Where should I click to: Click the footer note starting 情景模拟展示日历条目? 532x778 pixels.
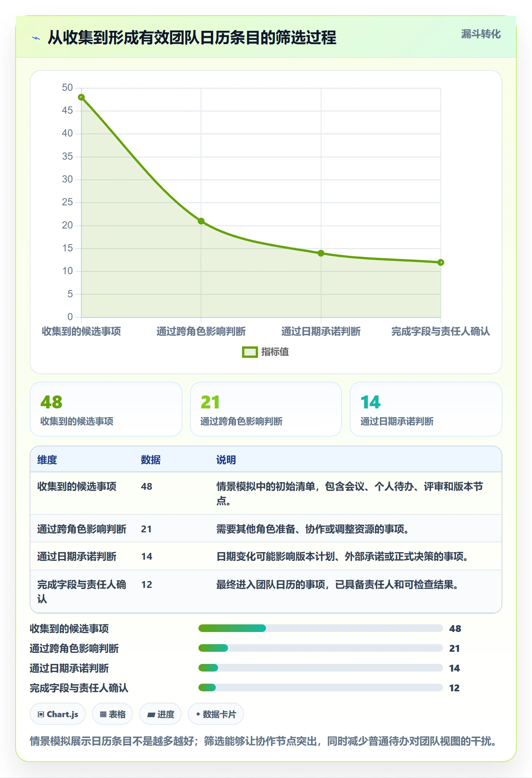[x=263, y=741]
